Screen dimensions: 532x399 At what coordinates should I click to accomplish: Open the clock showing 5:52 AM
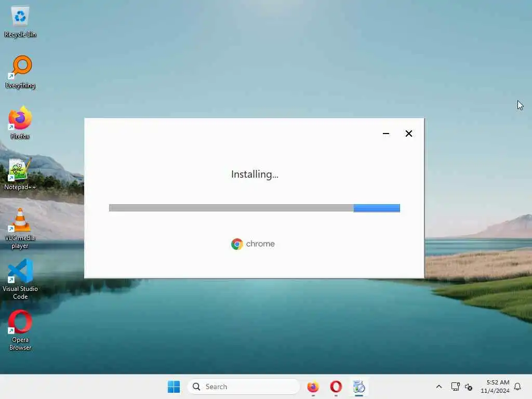click(495, 387)
